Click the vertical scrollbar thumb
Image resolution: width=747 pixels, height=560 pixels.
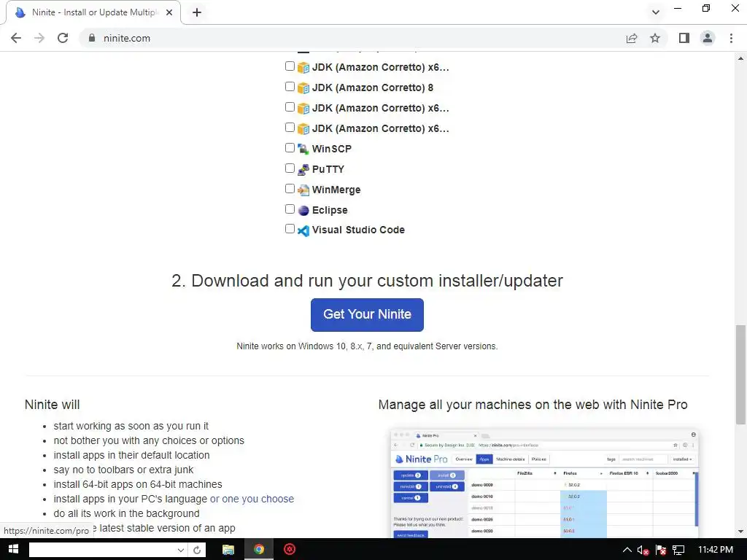click(740, 374)
